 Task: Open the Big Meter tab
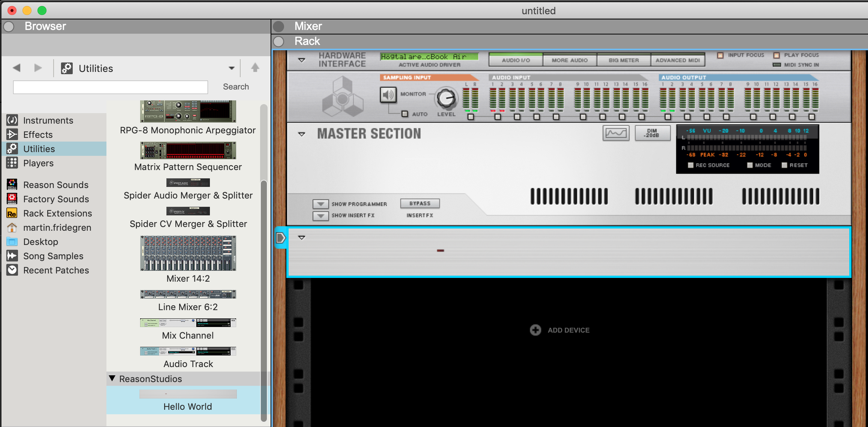(x=624, y=60)
